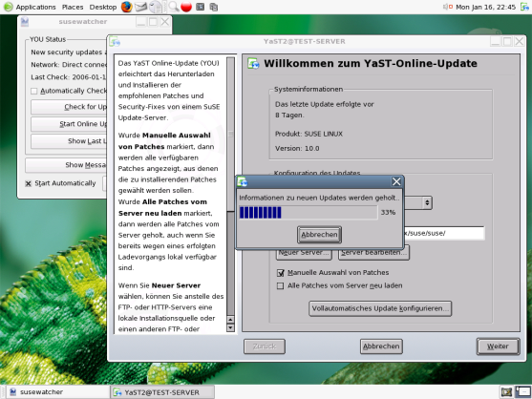Switch to susewatcher in the taskbar
Image resolution: width=532 pixels, height=399 pixels.
click(57, 392)
